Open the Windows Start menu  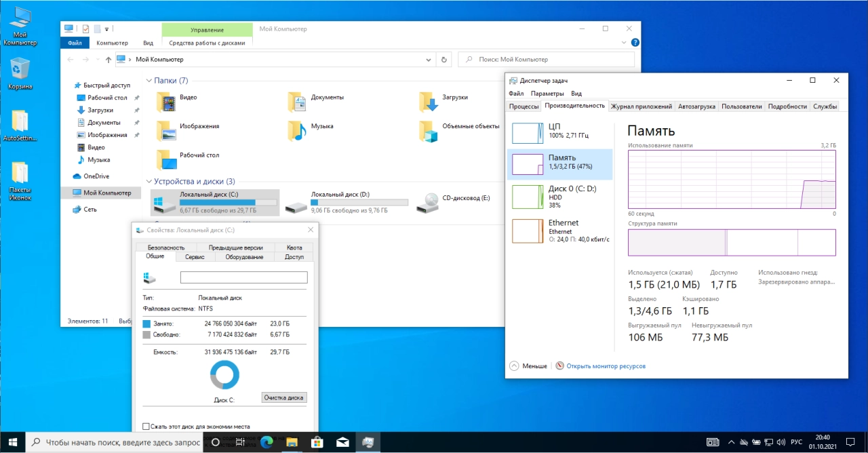coord(13,442)
